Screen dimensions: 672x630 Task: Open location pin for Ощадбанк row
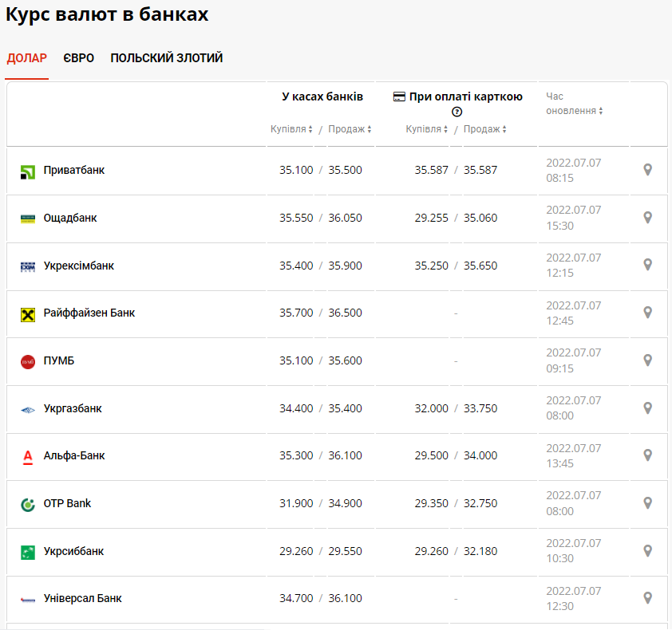pyautogui.click(x=648, y=218)
